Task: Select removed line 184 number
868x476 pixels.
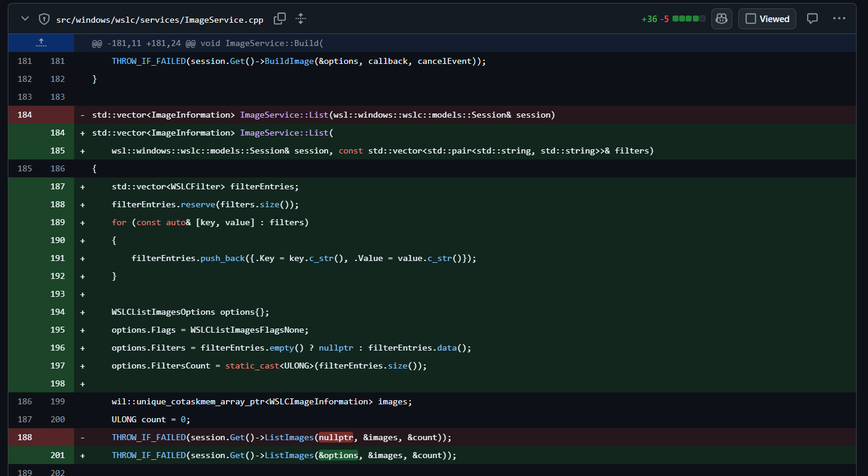Action: pos(25,115)
